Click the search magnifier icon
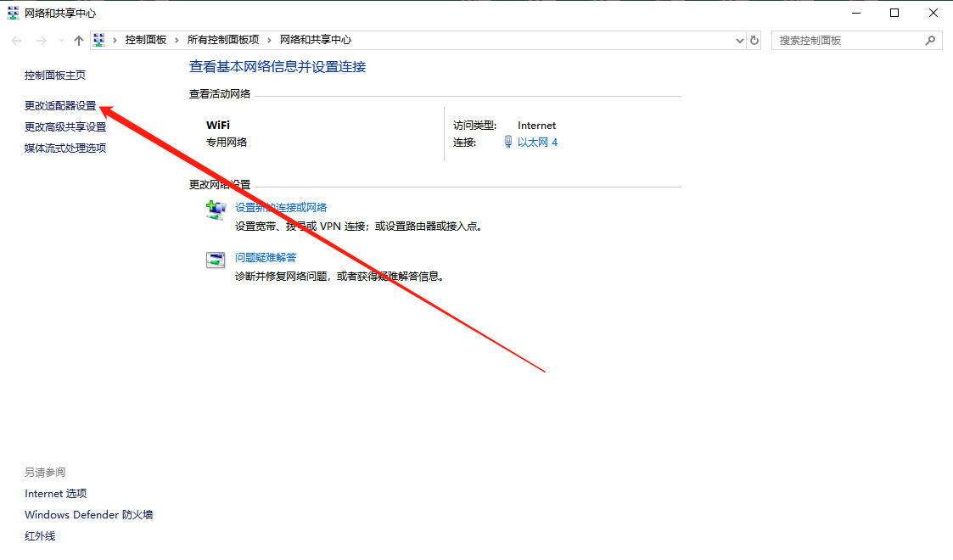Viewport: 953px width, 560px height. click(x=930, y=40)
